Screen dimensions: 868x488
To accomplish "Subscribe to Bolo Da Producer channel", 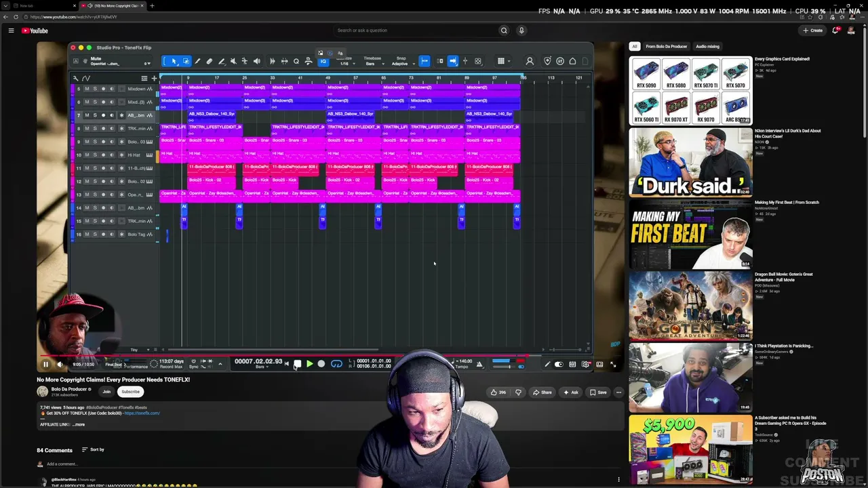I will [130, 391].
